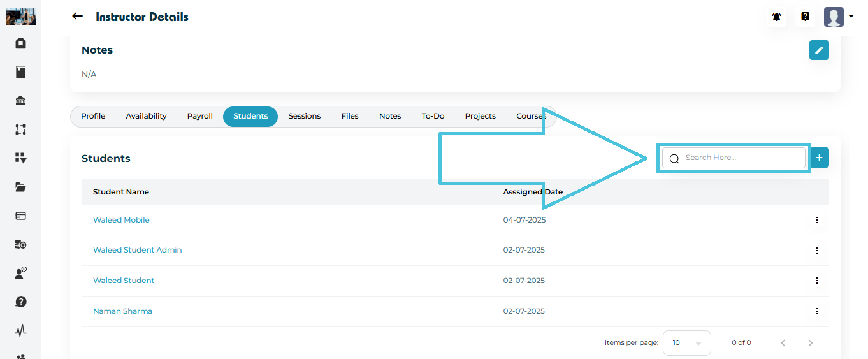Add a student with the plus button

[x=820, y=158]
